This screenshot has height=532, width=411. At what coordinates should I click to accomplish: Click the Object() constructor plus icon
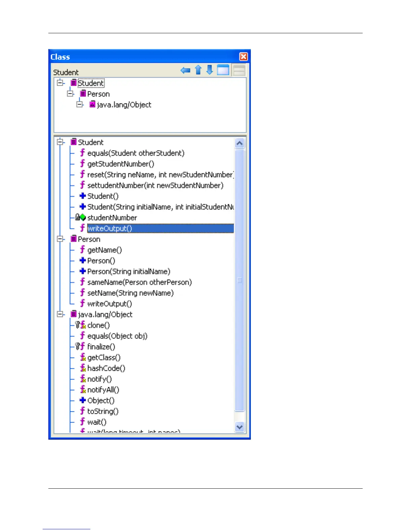pos(83,400)
